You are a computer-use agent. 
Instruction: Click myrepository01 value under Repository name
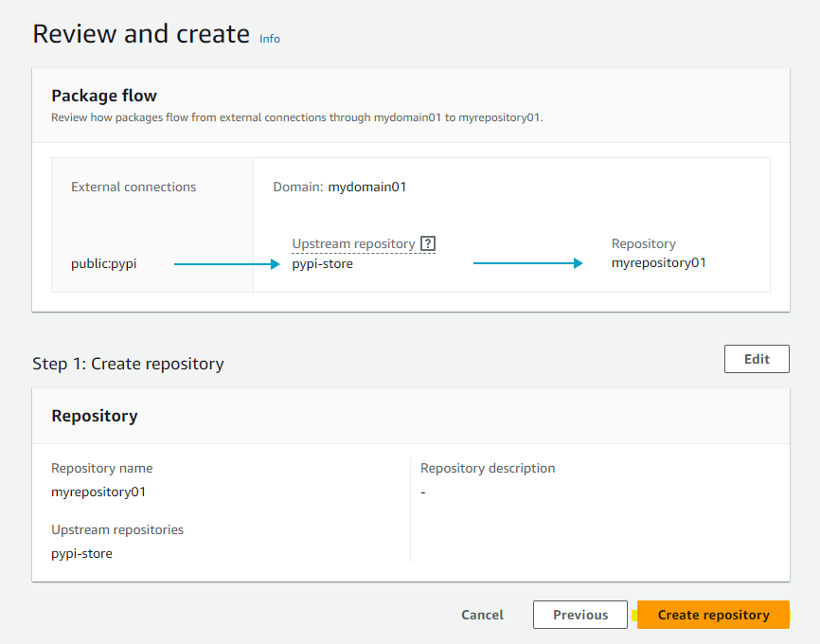(x=98, y=492)
